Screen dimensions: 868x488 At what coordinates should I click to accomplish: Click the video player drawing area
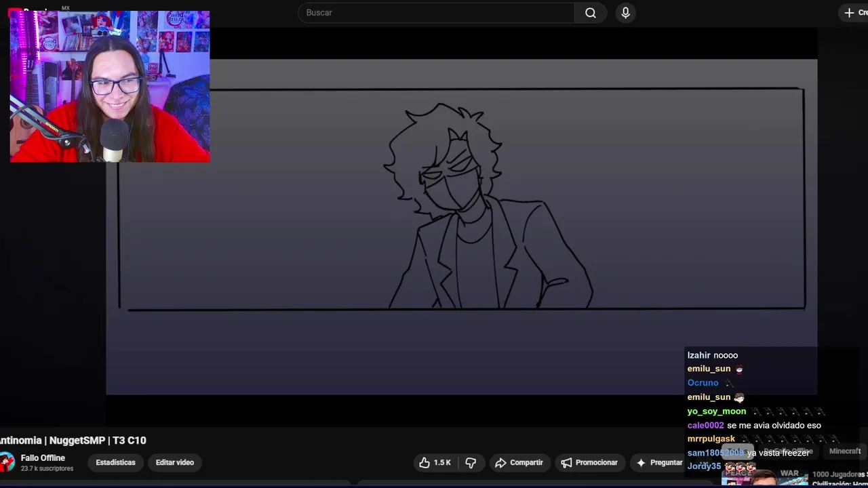461,226
